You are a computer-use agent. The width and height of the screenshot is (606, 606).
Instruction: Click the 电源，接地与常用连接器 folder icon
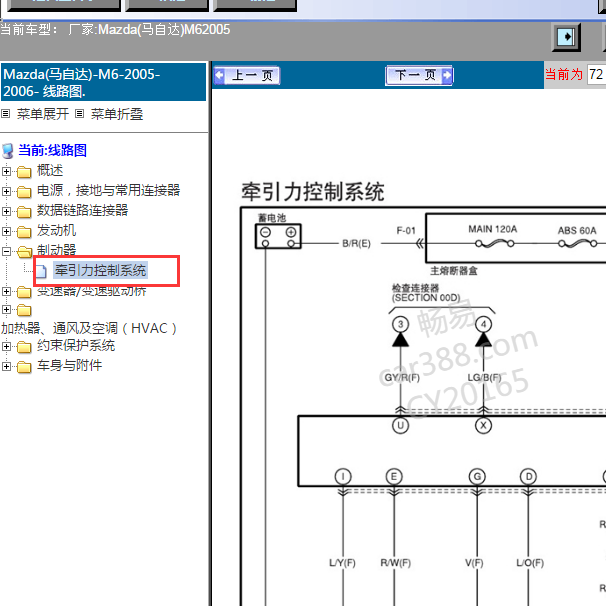24,192
